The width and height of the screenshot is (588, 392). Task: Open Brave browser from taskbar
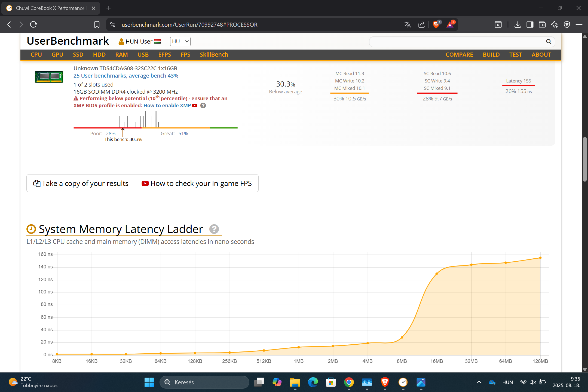(x=385, y=382)
